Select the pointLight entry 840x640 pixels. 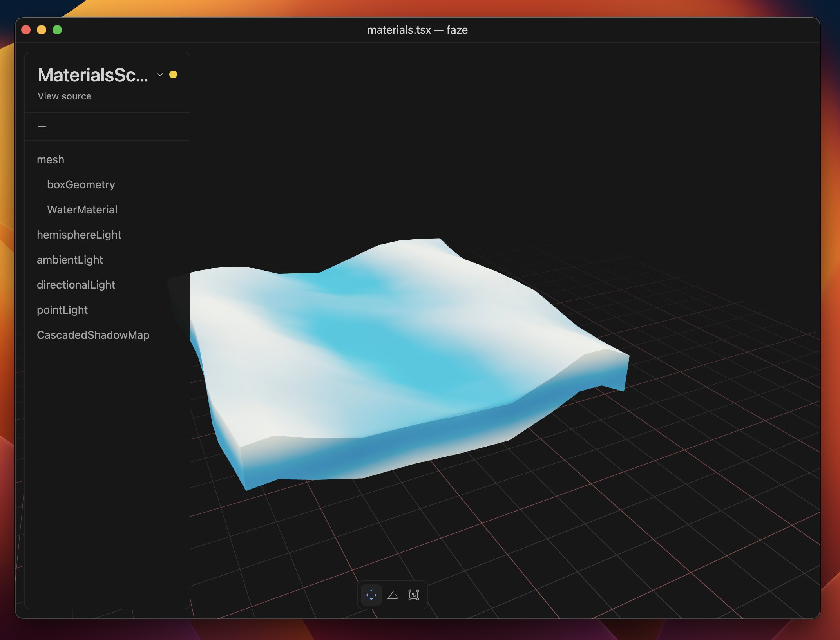[62, 310]
